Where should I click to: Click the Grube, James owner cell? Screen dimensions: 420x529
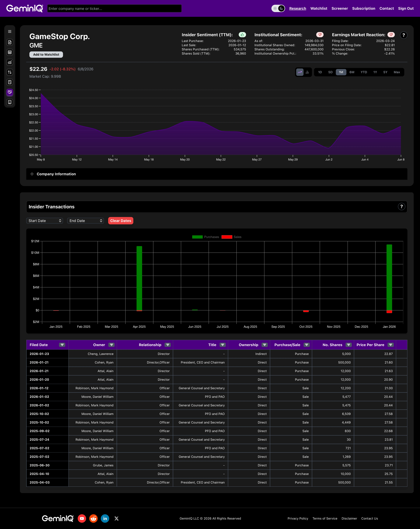pos(93,465)
